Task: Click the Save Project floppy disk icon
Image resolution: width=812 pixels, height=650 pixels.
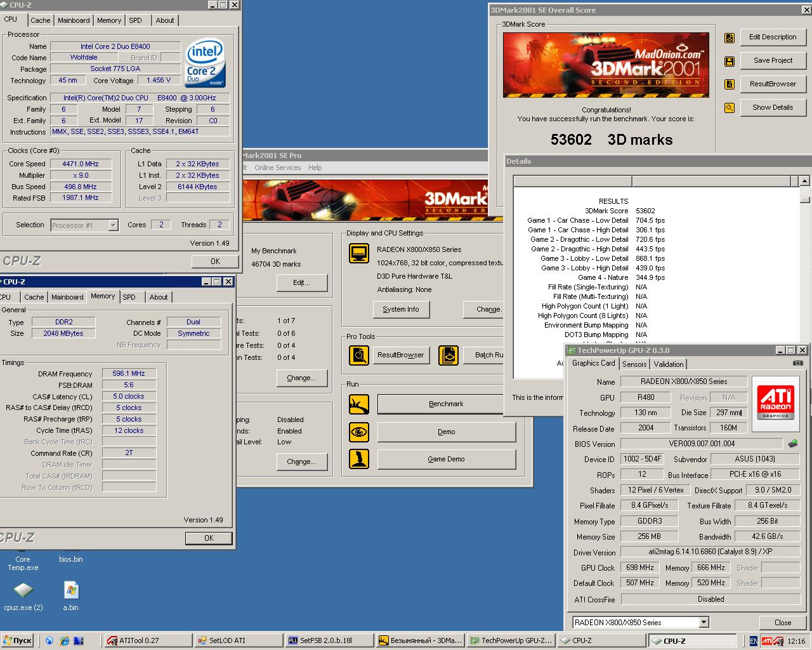Action: [730, 62]
